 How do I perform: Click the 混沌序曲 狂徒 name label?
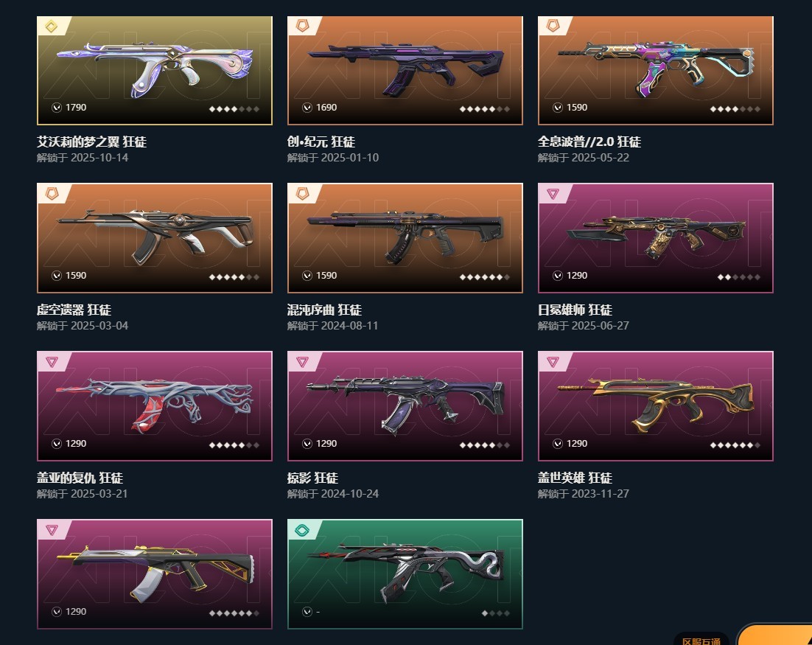(325, 310)
